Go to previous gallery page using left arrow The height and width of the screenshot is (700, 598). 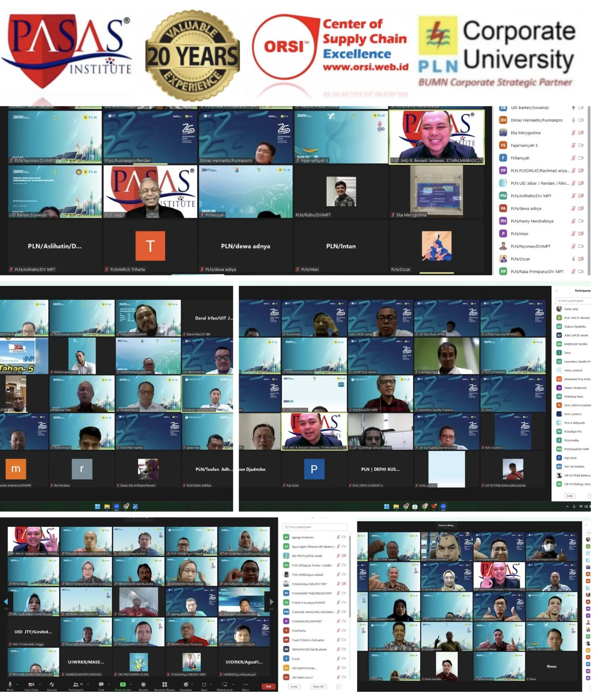[x=6, y=601]
